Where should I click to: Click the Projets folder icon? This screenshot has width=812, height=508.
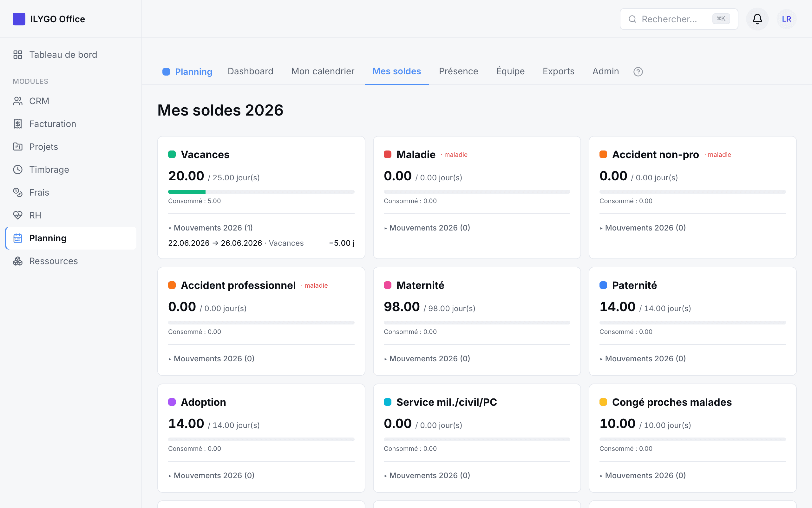[x=18, y=147]
